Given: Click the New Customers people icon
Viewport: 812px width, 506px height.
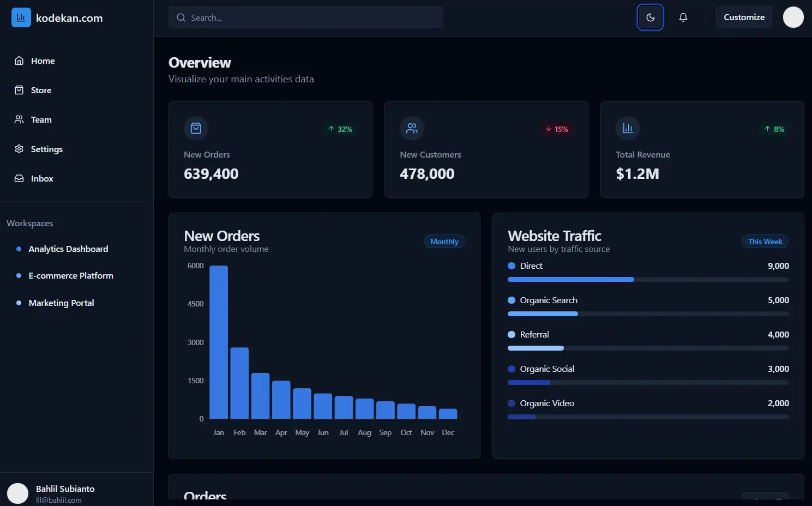Looking at the screenshot, I should coord(412,129).
